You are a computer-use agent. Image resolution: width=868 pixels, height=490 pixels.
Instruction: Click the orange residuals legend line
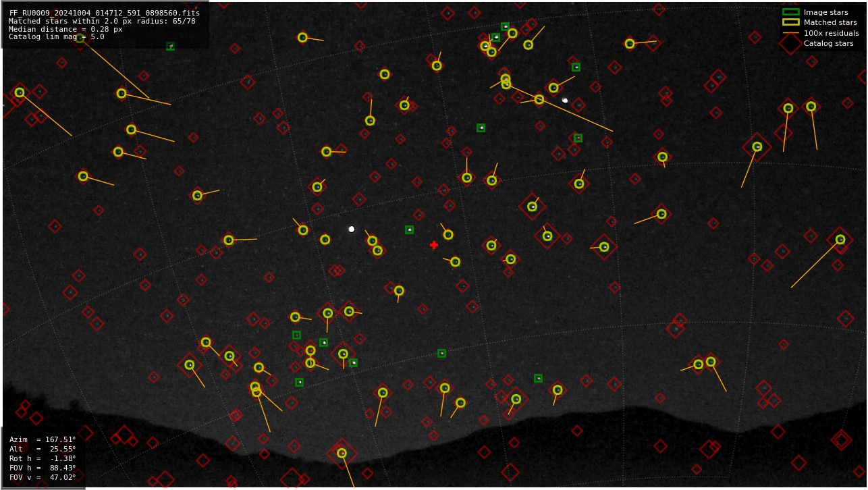(x=790, y=33)
